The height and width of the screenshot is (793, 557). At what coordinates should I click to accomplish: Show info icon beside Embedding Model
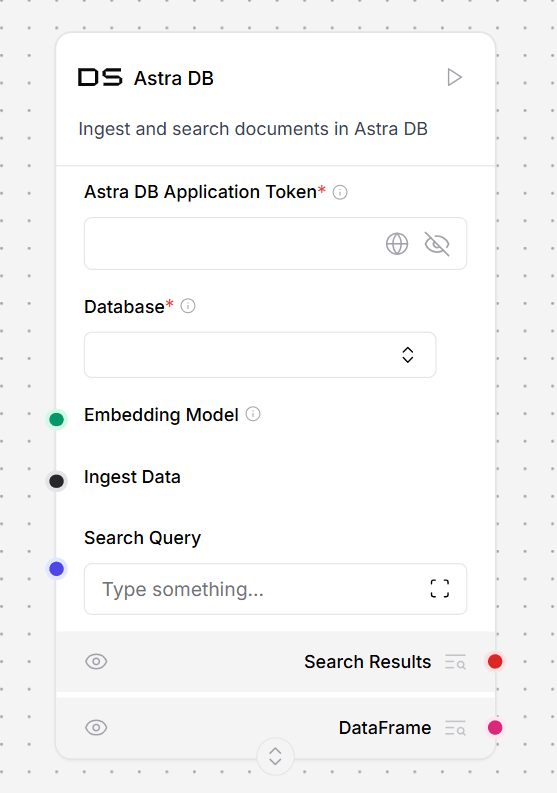pos(253,414)
